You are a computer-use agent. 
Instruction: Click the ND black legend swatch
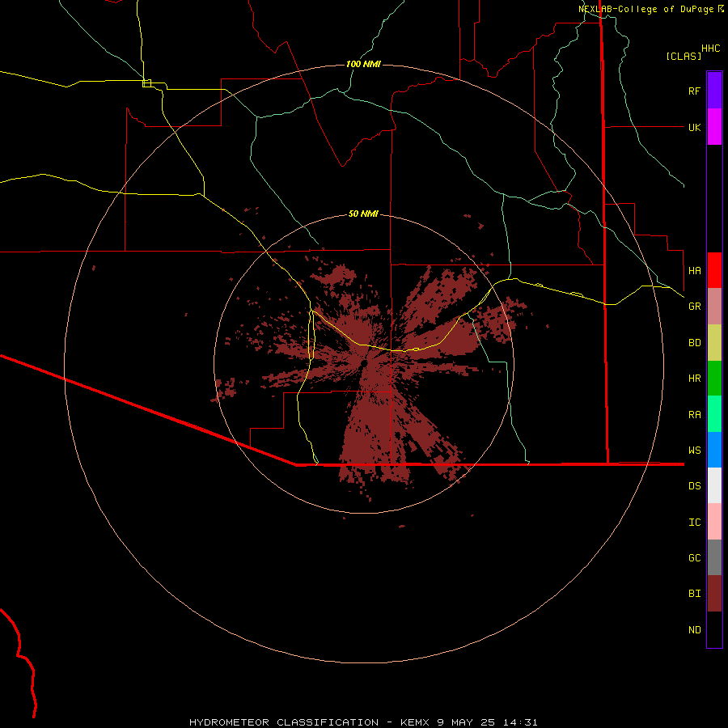point(714,629)
